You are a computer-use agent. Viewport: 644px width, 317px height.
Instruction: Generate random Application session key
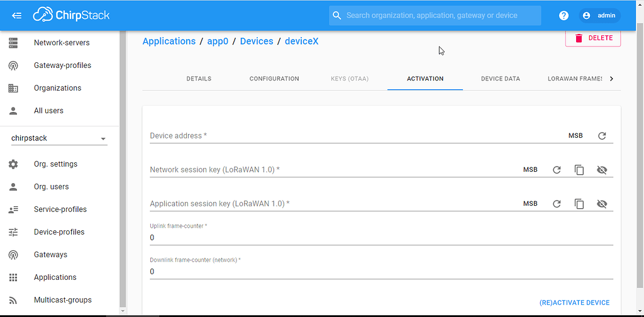[x=557, y=204]
